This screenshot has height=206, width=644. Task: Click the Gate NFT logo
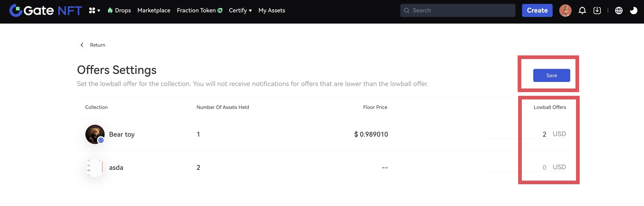(x=45, y=11)
